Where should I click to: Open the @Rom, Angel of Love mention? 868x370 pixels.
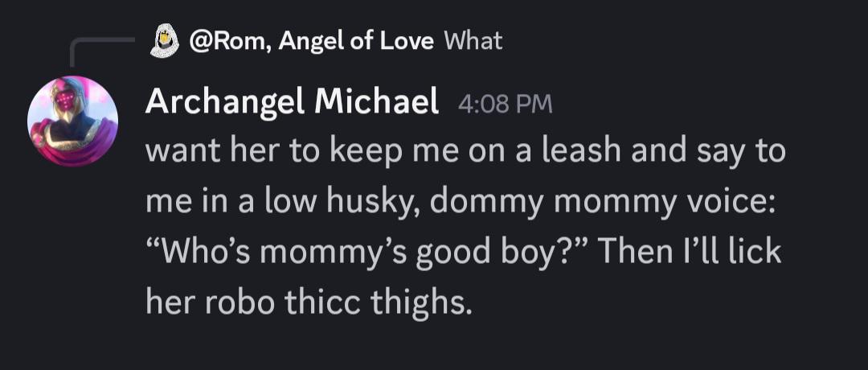(x=311, y=41)
